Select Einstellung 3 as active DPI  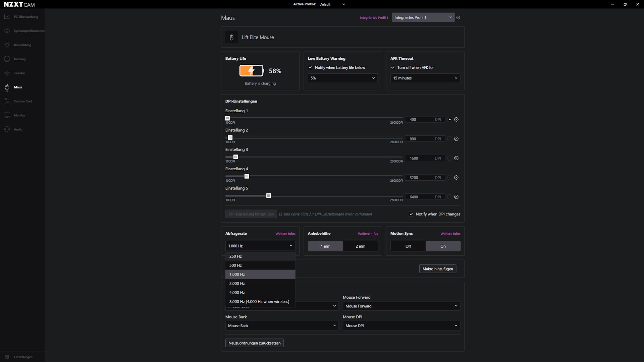[450, 158]
